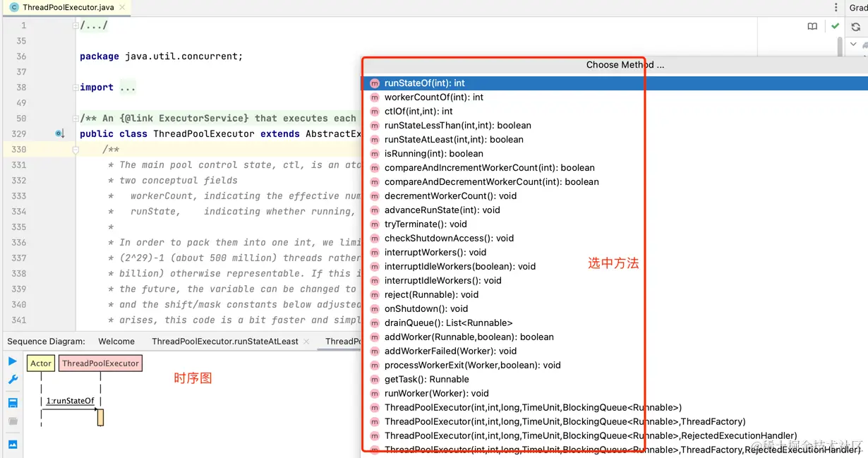
Task: Choose onShutdown(): void
Action: [615, 309]
